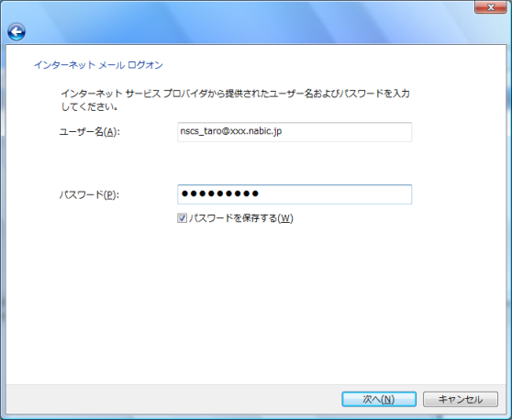Close the mail logon wizard window
Viewport: 512px width, 420px height.
(x=490, y=7)
